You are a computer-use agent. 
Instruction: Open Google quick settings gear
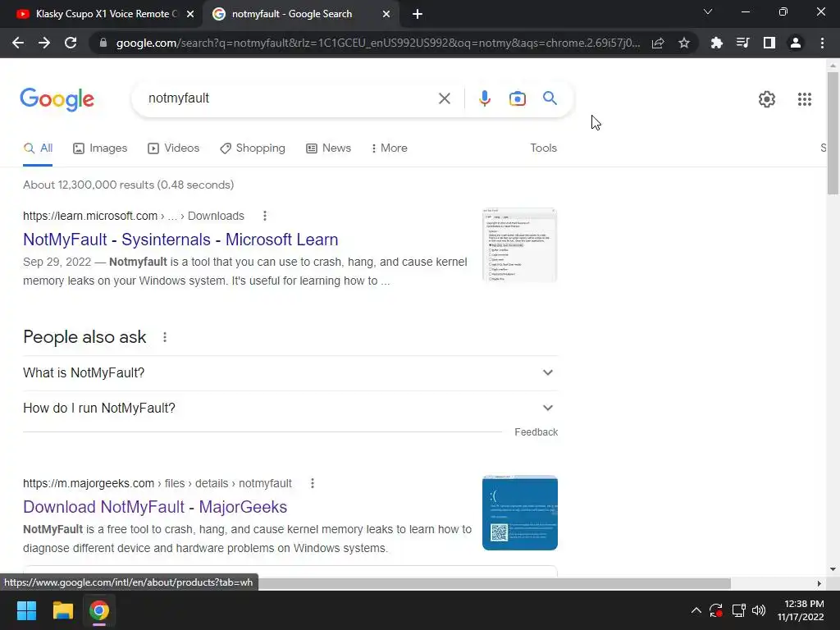(x=767, y=99)
